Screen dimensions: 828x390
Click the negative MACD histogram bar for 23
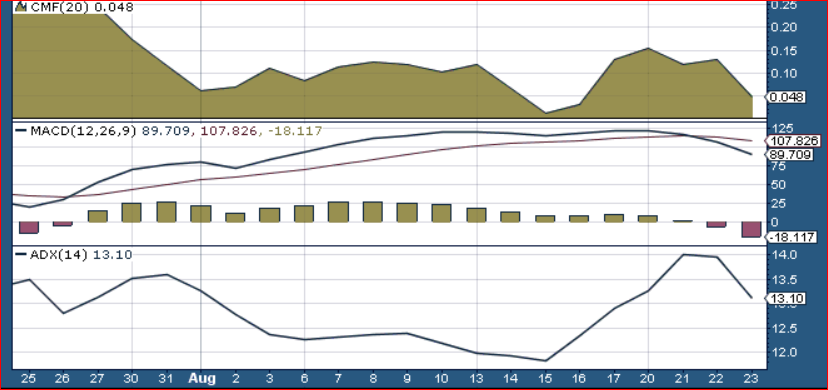click(x=751, y=230)
